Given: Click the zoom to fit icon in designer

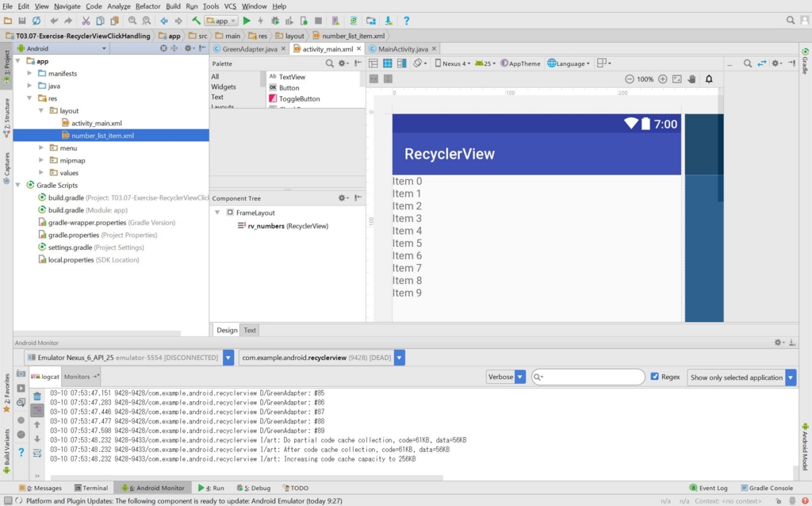Looking at the screenshot, I should point(677,79).
